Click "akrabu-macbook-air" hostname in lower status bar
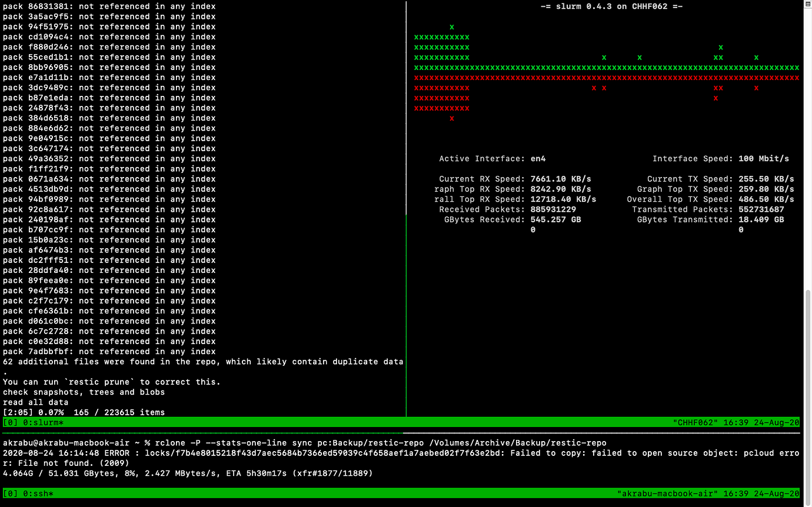 tap(668, 493)
